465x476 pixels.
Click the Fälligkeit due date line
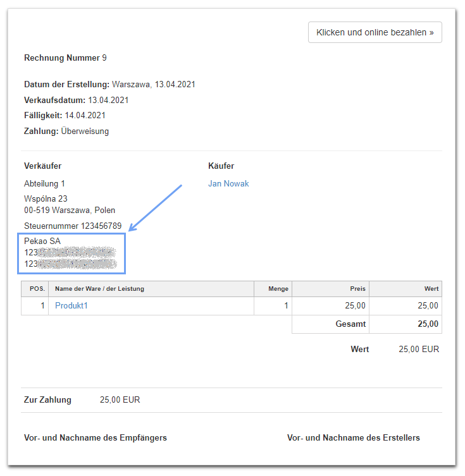coord(65,116)
